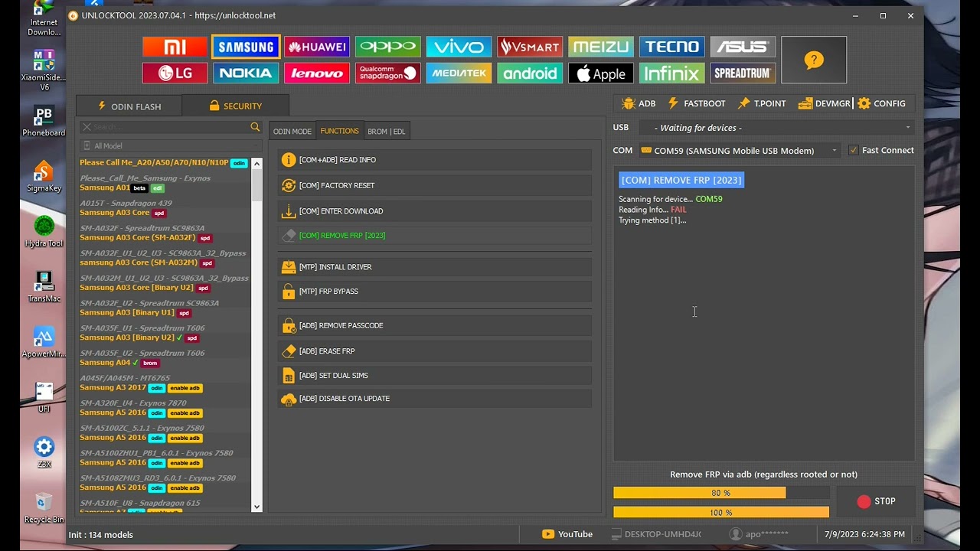Screen dimensions: 980x551
Task: Choose the MediaTek brand icon
Action: [459, 73]
